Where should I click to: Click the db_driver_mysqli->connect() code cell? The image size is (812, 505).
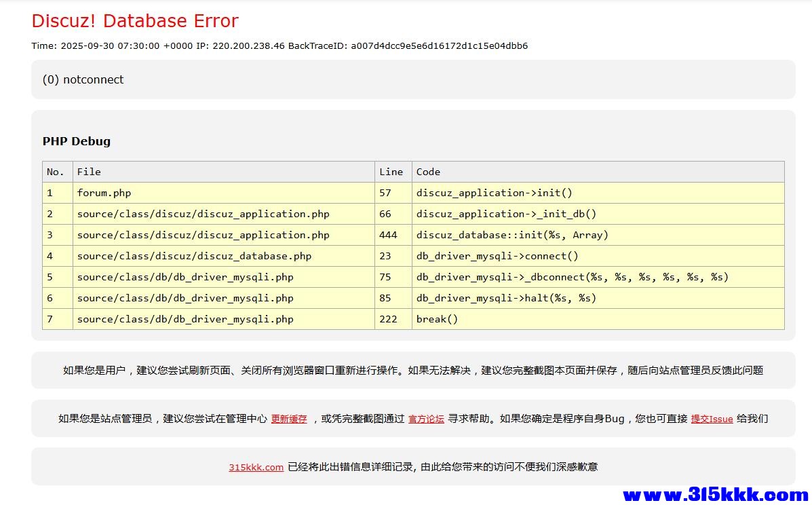(497, 256)
